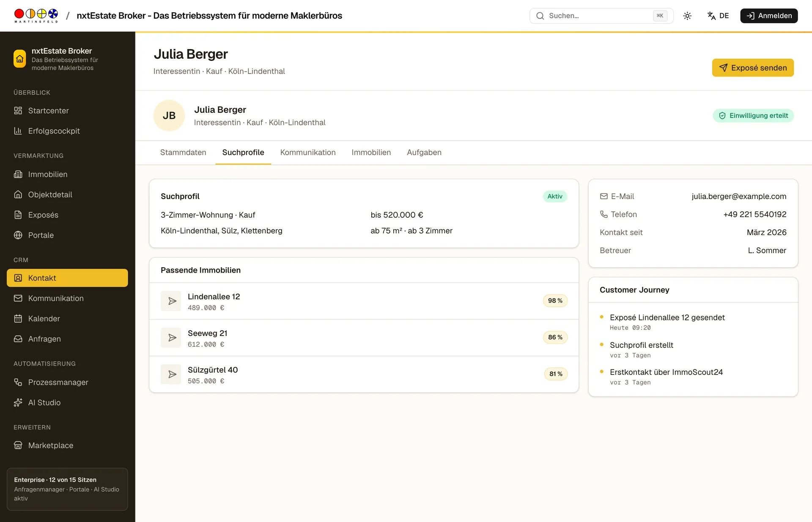Open the Lindenallee 12 listing title
The width and height of the screenshot is (812, 522).
pyautogui.click(x=214, y=297)
